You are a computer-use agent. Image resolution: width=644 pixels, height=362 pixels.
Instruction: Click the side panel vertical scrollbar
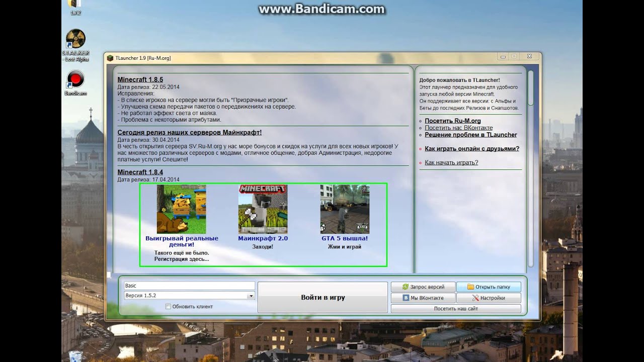[x=530, y=168]
